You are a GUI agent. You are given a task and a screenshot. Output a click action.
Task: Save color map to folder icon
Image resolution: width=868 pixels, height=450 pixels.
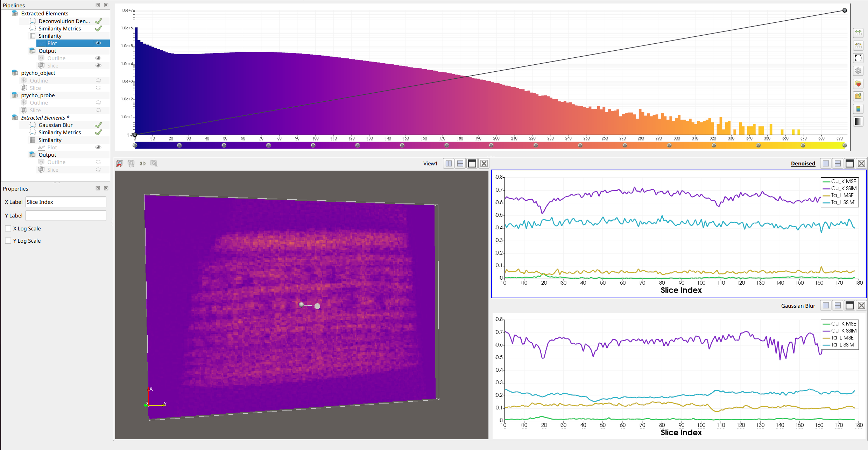tap(858, 96)
